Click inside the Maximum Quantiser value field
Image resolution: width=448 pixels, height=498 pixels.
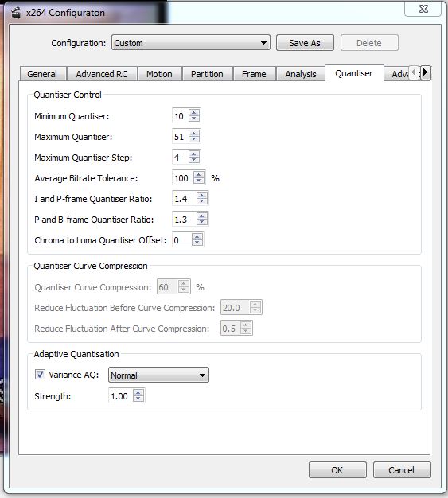click(x=180, y=137)
